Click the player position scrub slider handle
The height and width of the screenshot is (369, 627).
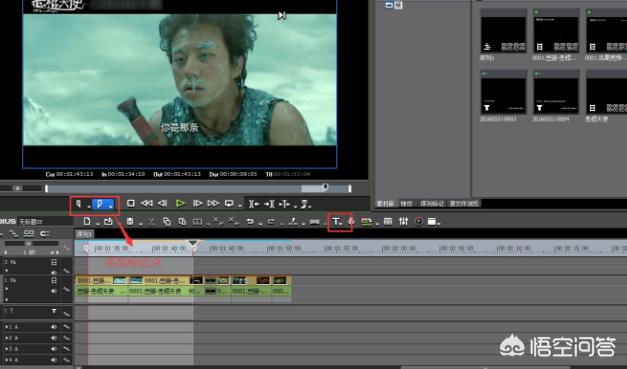pos(325,187)
